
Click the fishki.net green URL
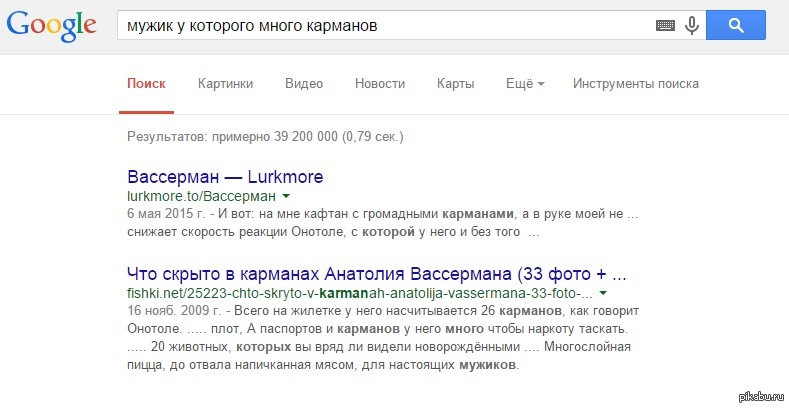click(x=360, y=293)
